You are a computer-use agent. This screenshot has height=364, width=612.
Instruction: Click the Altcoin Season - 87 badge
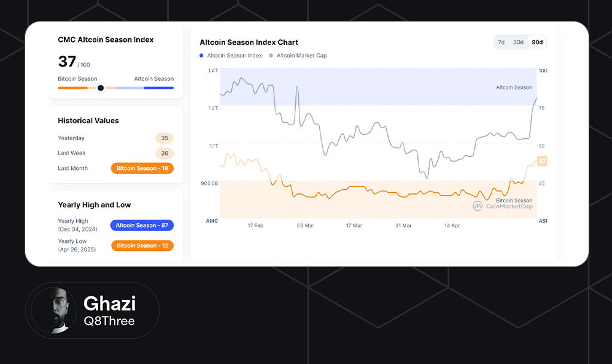142,225
